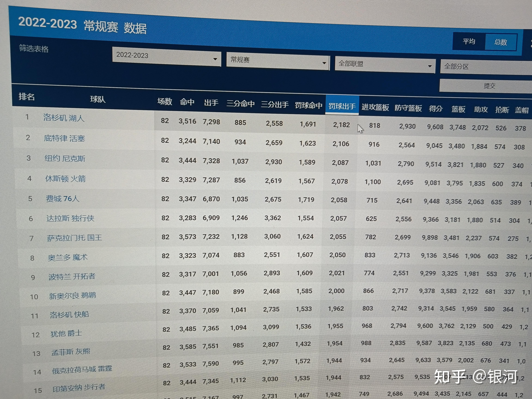This screenshot has width=532, height=399.
Task: Sort by 抢断 column header
Action: [x=502, y=110]
